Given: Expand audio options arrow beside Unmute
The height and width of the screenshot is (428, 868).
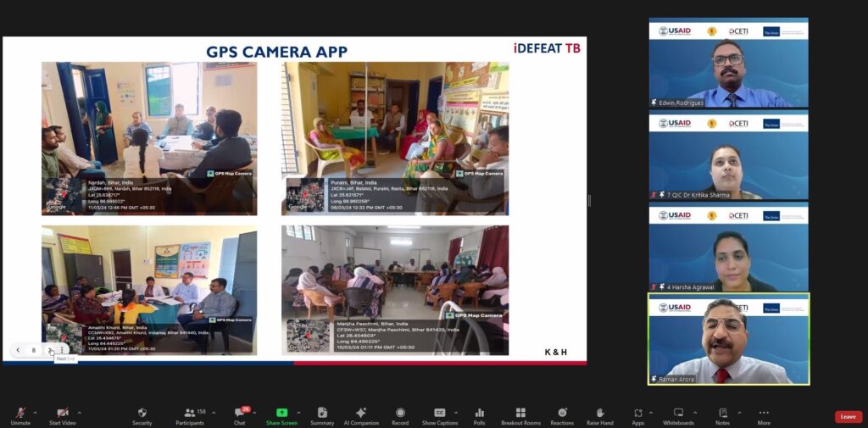Looking at the screenshot, I should pyautogui.click(x=37, y=413).
